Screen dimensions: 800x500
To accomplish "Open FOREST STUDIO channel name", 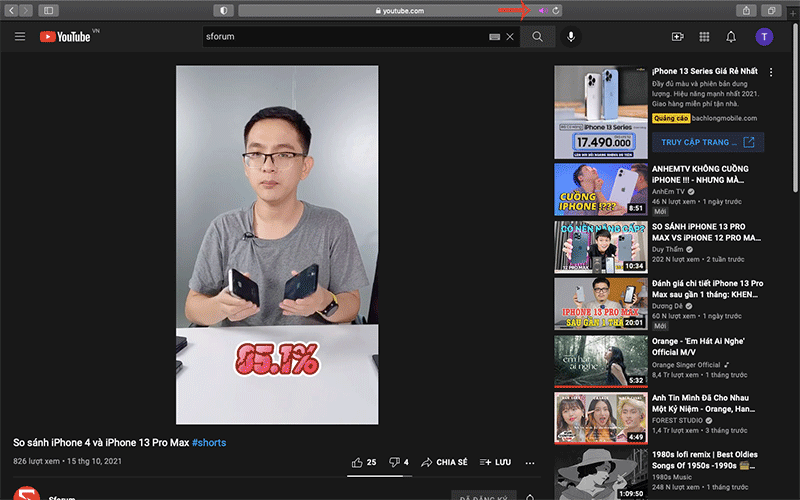I will click(678, 420).
